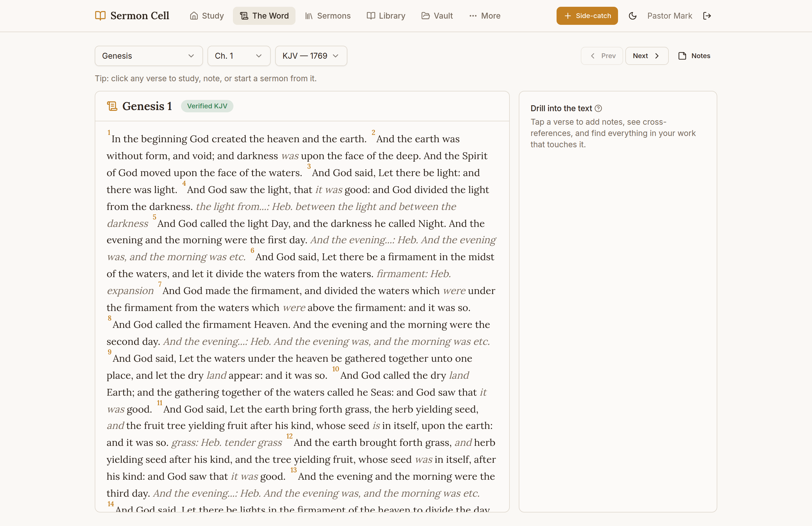The width and height of the screenshot is (812, 526).
Task: Go to the Next chapter
Action: [646, 56]
